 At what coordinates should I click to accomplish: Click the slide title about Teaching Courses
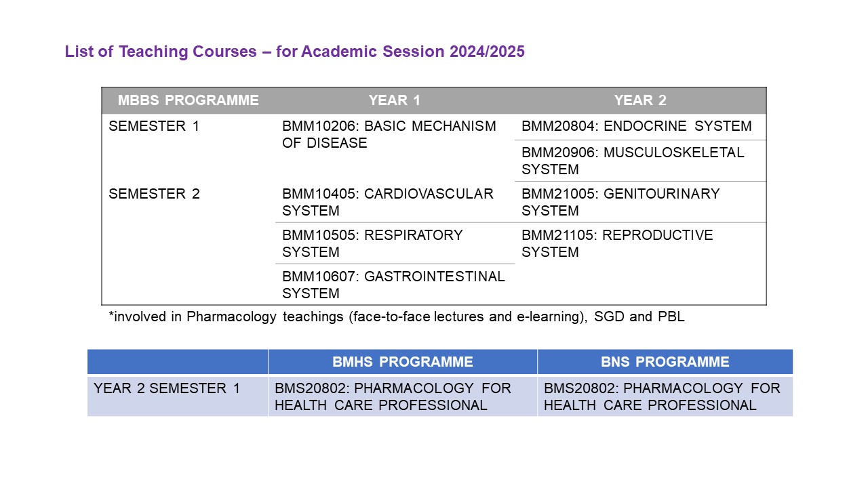click(x=295, y=52)
